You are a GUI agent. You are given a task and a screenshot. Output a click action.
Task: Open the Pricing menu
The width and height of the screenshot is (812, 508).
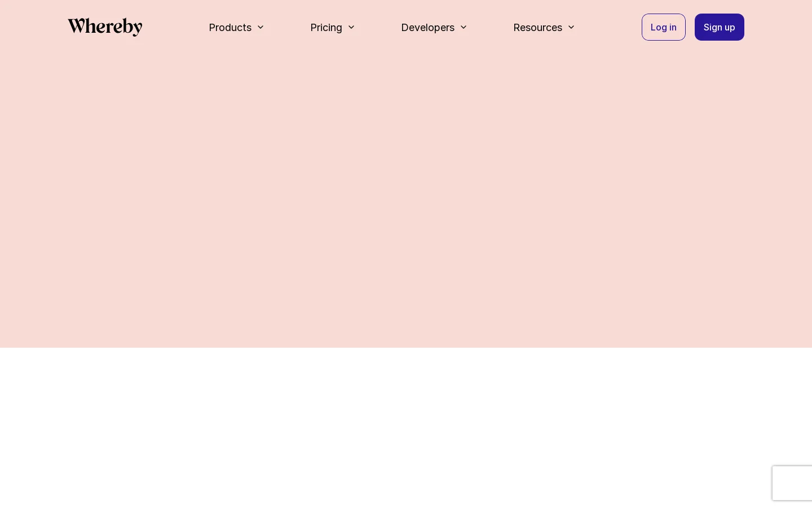(x=326, y=27)
